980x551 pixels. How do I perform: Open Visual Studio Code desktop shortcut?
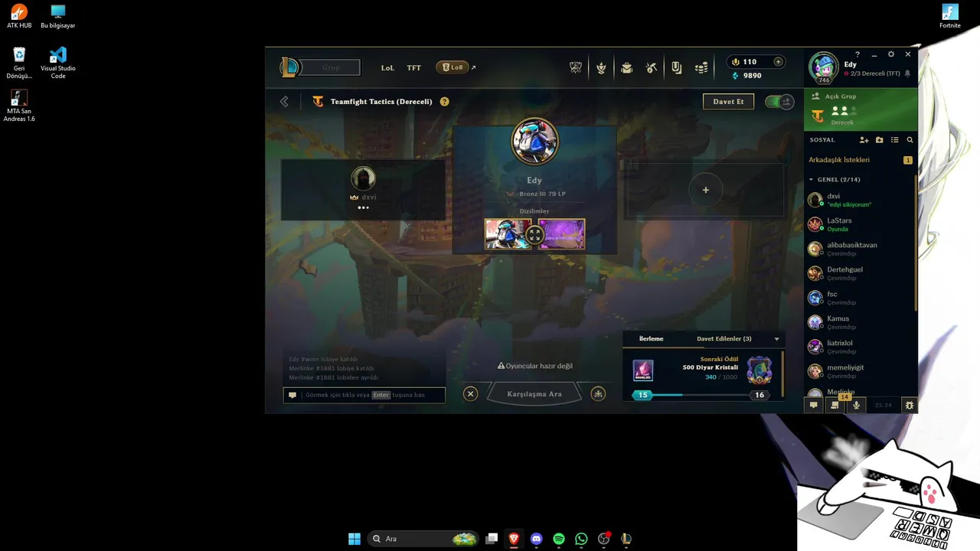point(58,64)
